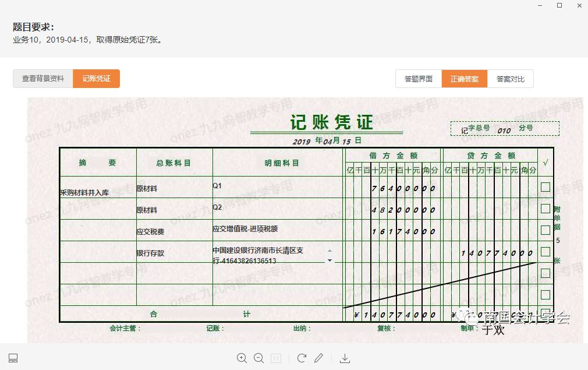
Task: Check the box on the 应交税费 row
Action: tap(546, 230)
